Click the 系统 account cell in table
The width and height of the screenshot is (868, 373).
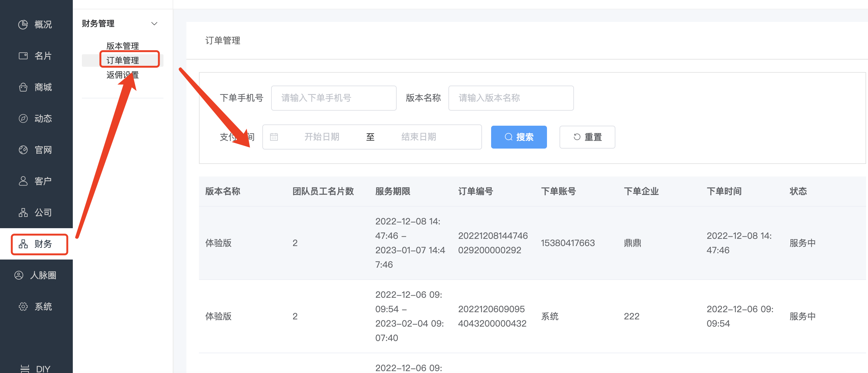(x=549, y=316)
